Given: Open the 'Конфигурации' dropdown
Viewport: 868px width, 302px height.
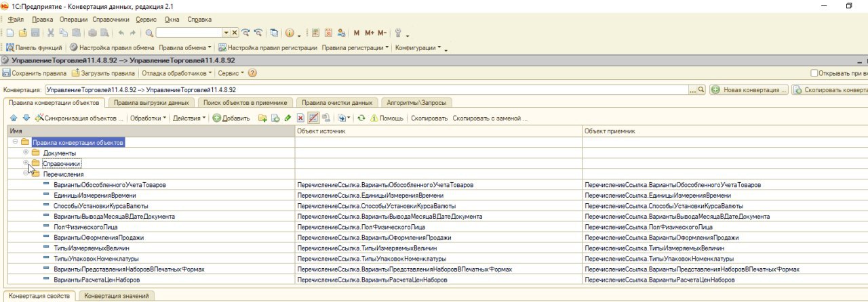Looking at the screenshot, I should (418, 48).
